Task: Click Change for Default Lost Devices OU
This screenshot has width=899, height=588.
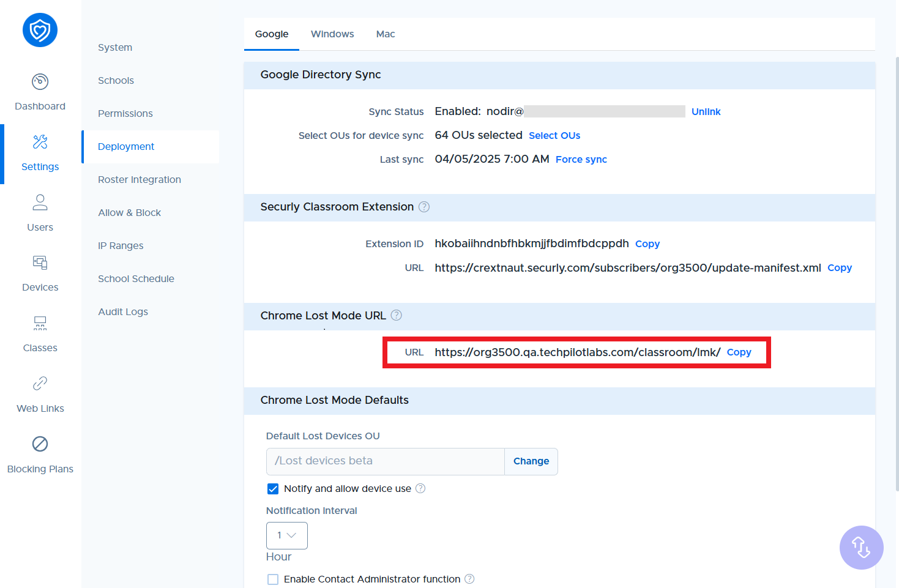Action: coord(531,461)
